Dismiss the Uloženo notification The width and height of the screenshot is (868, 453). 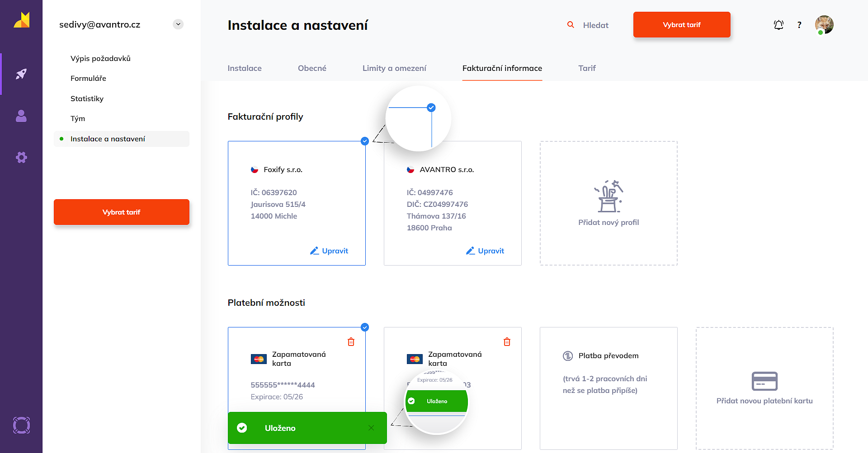pyautogui.click(x=371, y=428)
